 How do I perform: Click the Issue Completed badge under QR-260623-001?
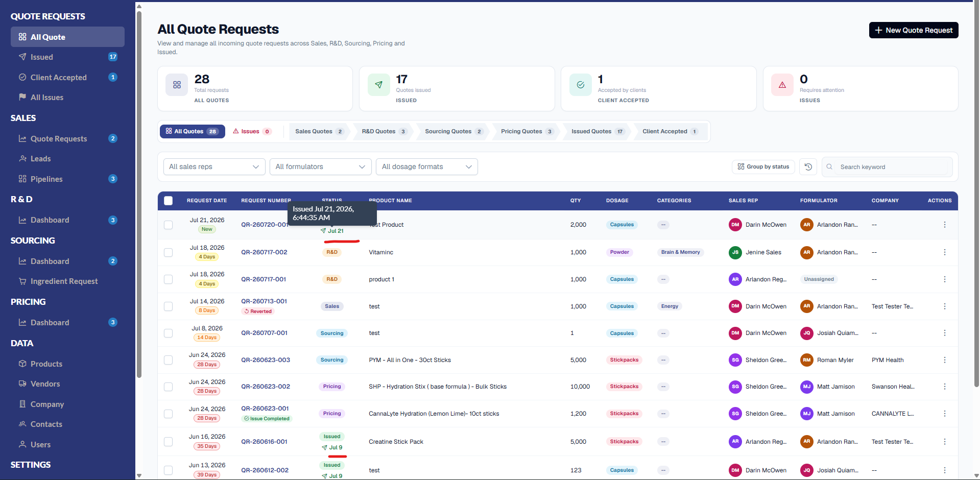[x=267, y=419]
